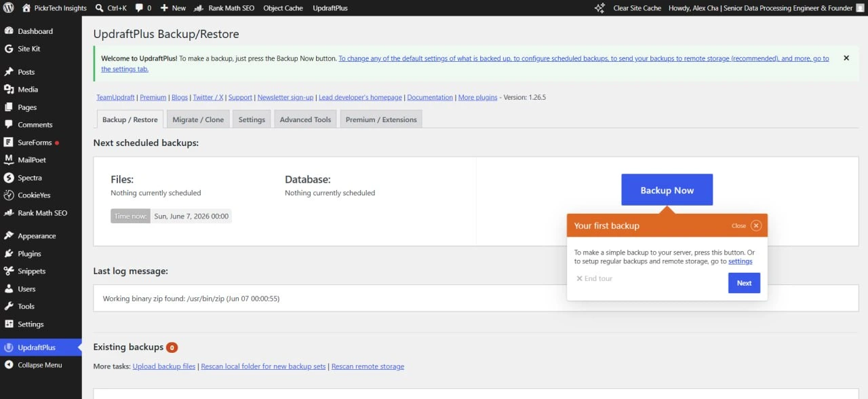The width and height of the screenshot is (868, 399).
Task: Click the Sun, June 7, 2026 00:00 time
Action: tap(191, 216)
